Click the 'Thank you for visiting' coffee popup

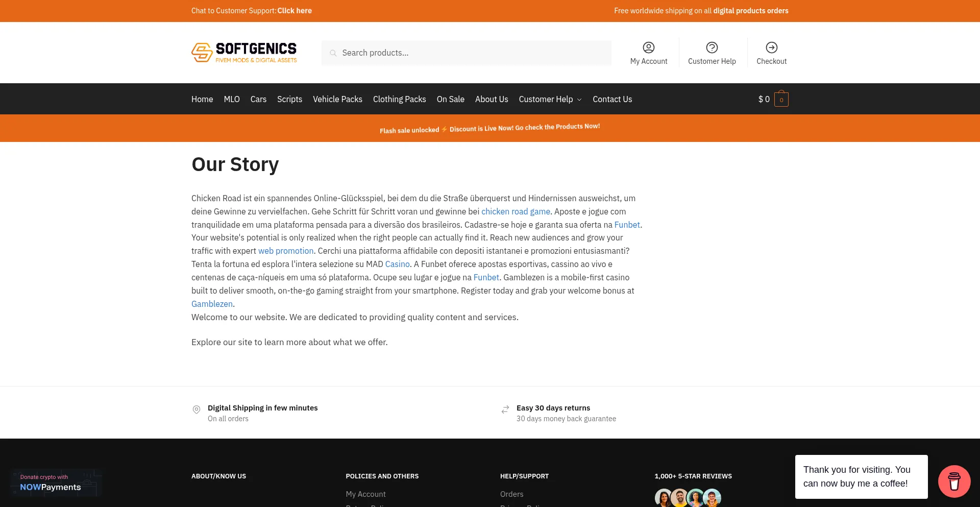(x=861, y=476)
